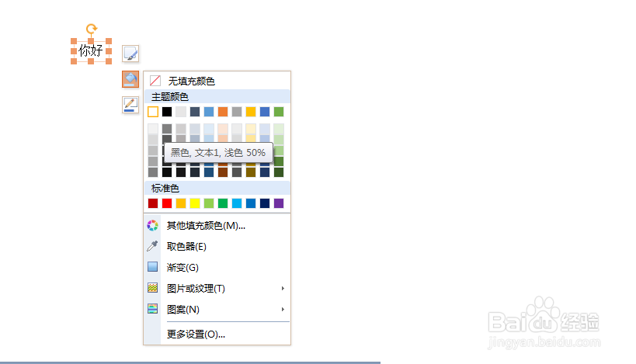This screenshot has width=636, height=364.
Task: Expand the 图片或纹理(T) submenu arrow
Action: pos(283,288)
